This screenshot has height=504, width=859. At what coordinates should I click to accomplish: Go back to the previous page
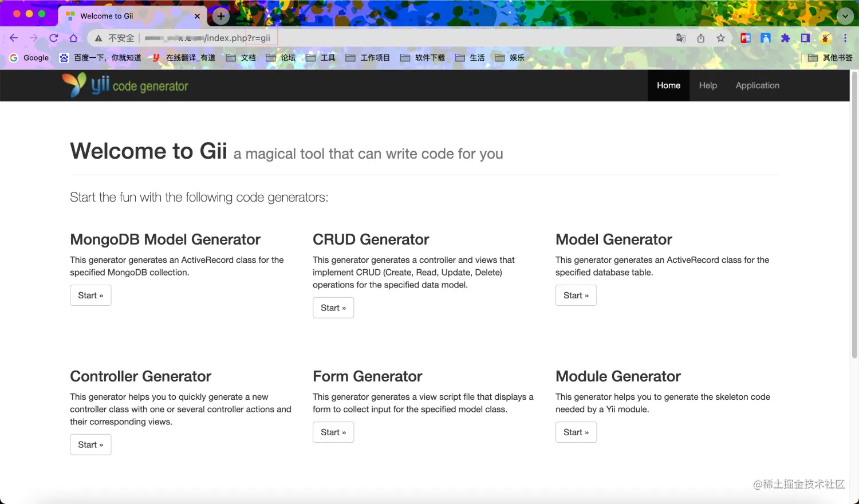pos(14,38)
